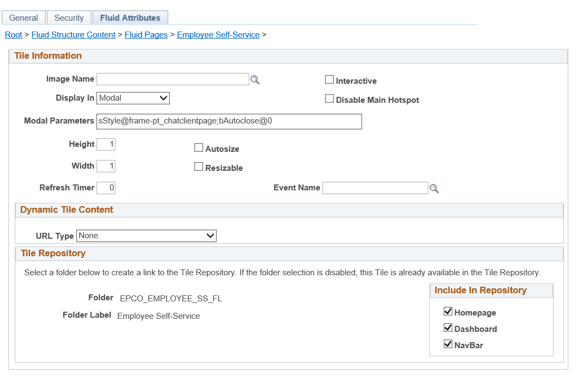Open the URL Type dropdown
Viewport: 588px width, 377px height.
pyautogui.click(x=146, y=236)
